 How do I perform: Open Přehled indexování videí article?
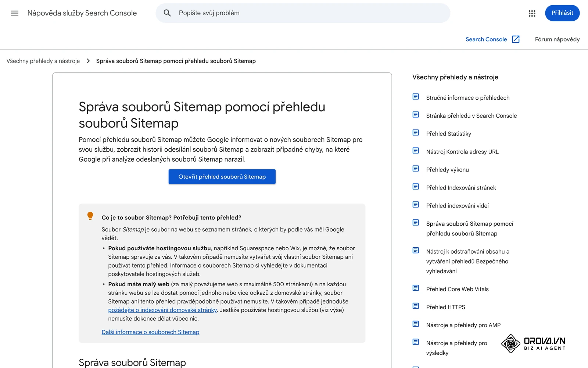(458, 206)
